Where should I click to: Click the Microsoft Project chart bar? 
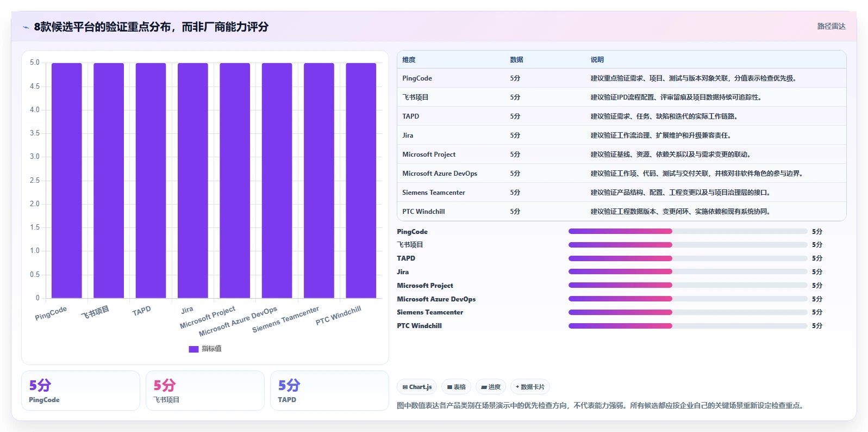point(235,181)
